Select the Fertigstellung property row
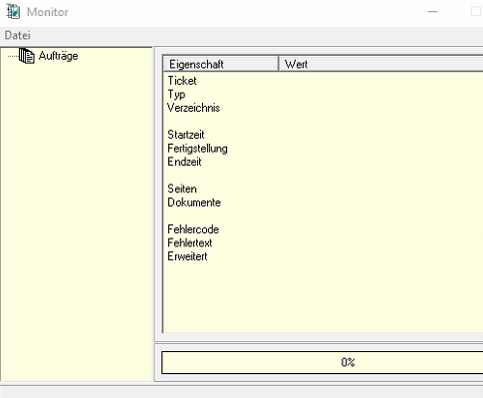 click(x=197, y=148)
